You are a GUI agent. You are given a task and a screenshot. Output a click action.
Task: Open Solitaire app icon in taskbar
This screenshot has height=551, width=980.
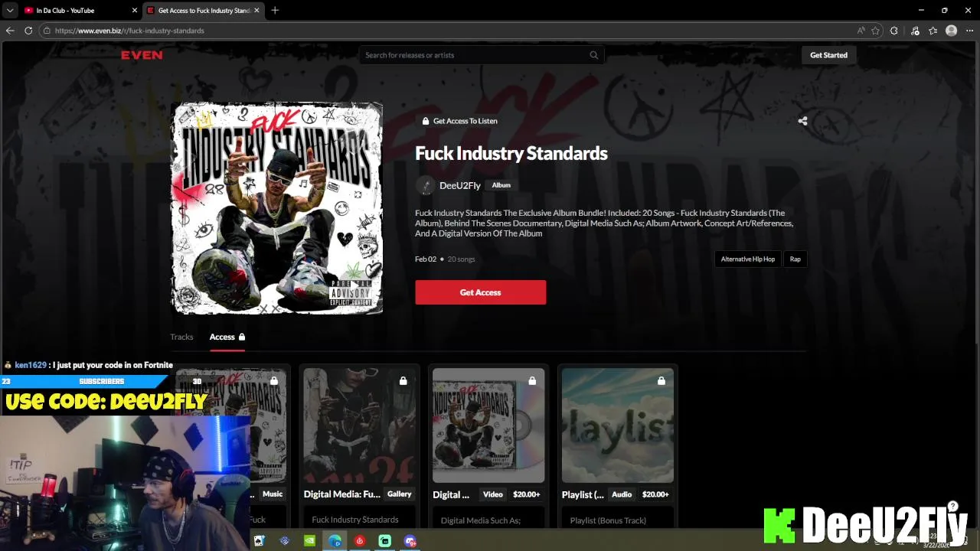(x=260, y=541)
